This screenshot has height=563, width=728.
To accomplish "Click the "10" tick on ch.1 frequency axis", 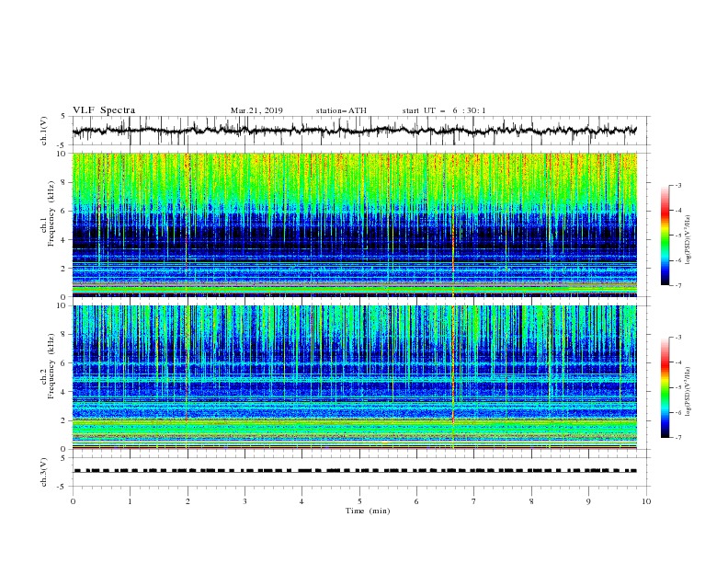I will click(x=63, y=154).
